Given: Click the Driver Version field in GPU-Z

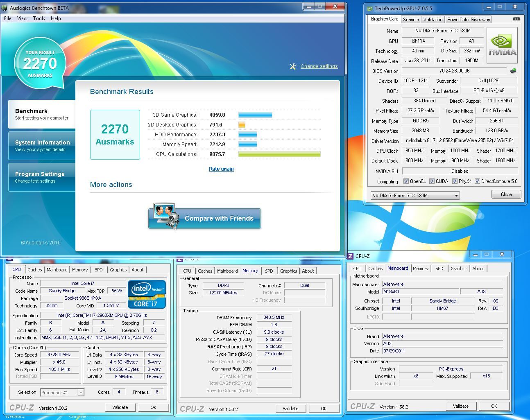Looking at the screenshot, I should click(x=460, y=140).
